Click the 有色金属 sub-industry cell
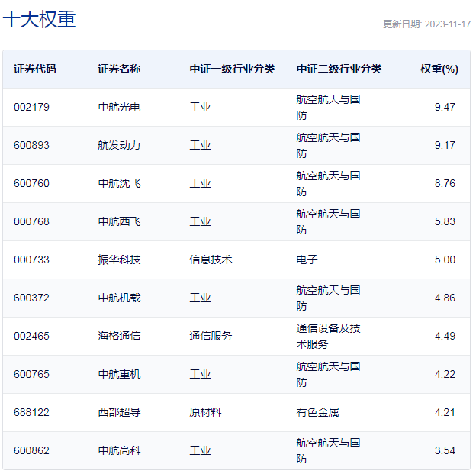The width and height of the screenshot is (476, 474). (x=317, y=412)
